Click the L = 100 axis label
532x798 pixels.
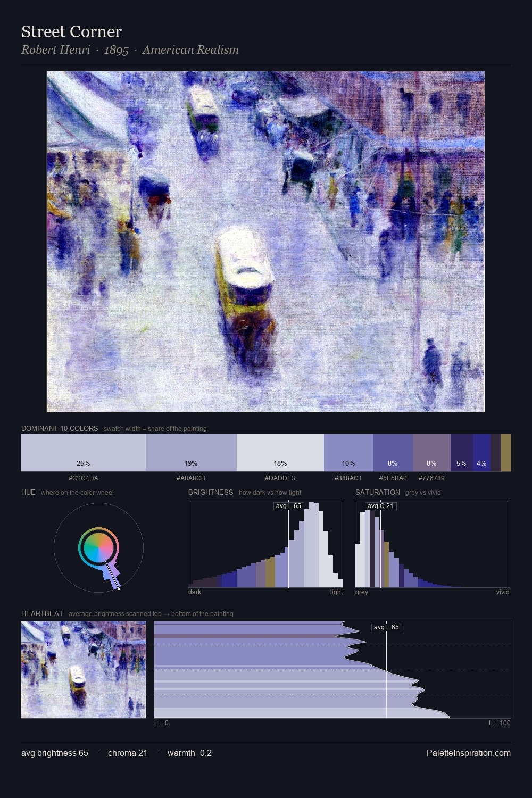click(500, 723)
